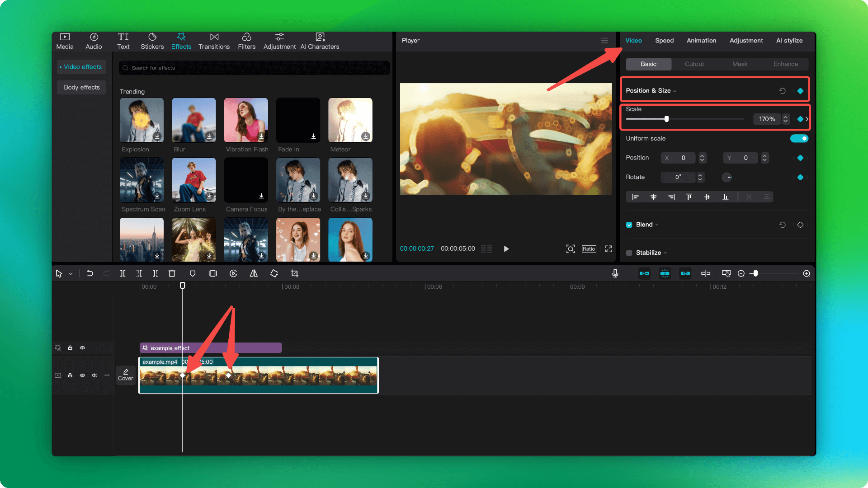Start a voiceover recording with the microphone icon

point(615,273)
